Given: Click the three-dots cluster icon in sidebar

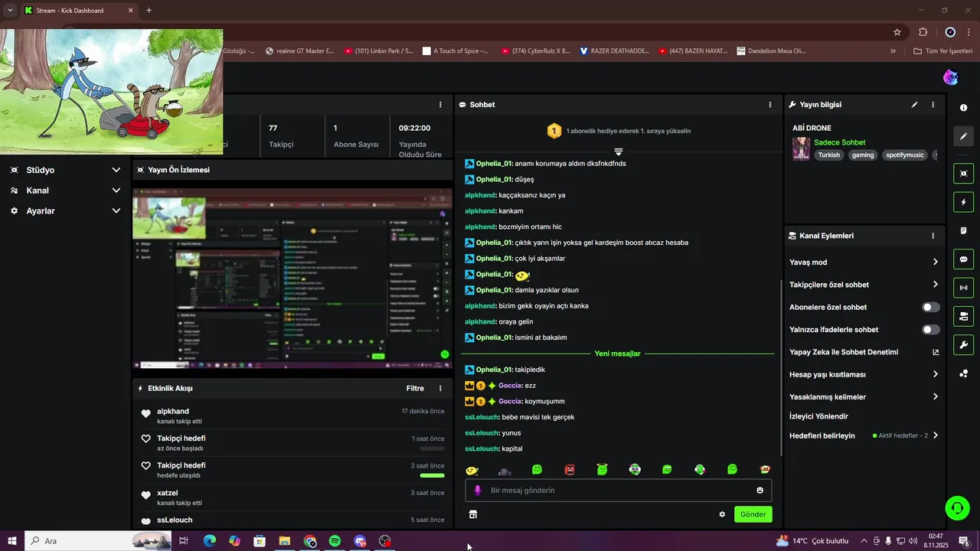Looking at the screenshot, I should [x=963, y=373].
